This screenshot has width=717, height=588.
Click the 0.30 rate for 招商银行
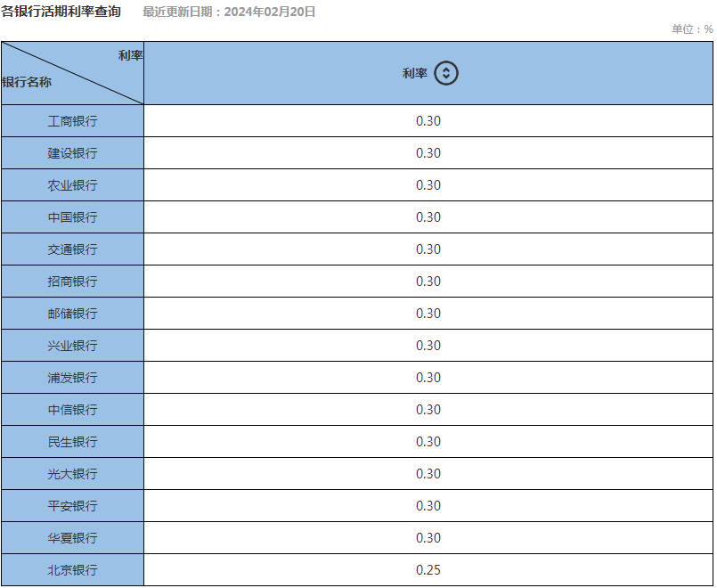pyautogui.click(x=428, y=282)
